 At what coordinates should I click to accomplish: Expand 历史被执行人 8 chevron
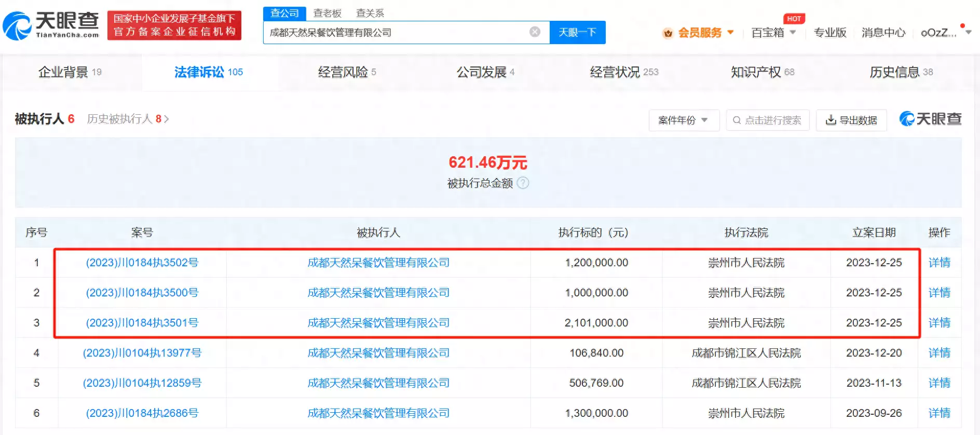(x=167, y=119)
